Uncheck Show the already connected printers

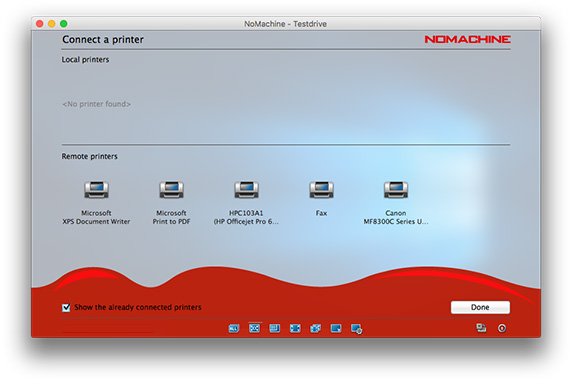(x=66, y=307)
